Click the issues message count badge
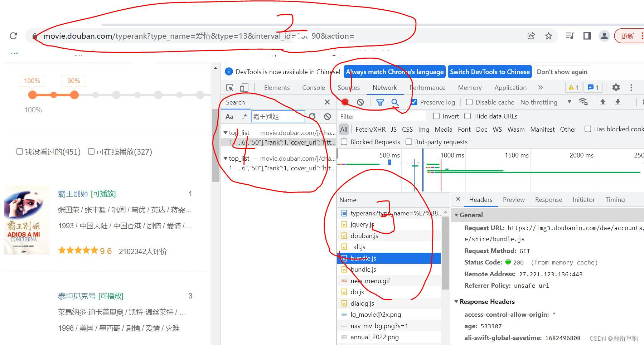Image resolution: width=644 pixels, height=345 pixels. pos(593,87)
